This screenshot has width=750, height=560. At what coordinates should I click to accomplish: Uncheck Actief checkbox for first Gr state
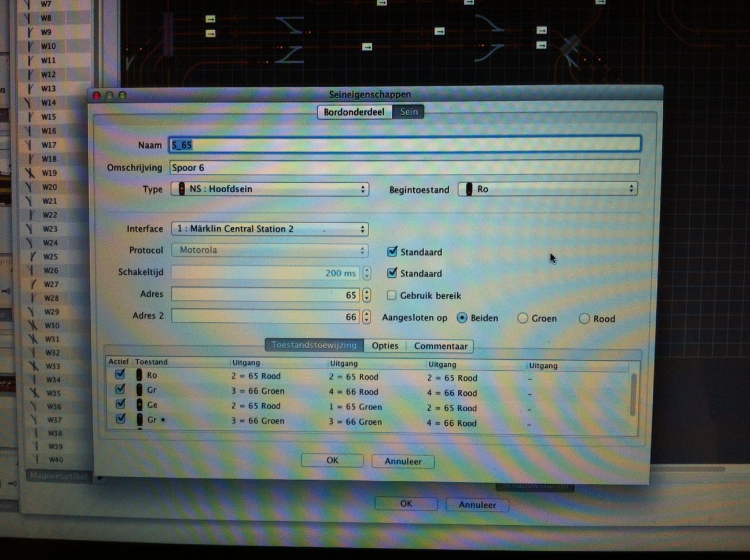(120, 389)
